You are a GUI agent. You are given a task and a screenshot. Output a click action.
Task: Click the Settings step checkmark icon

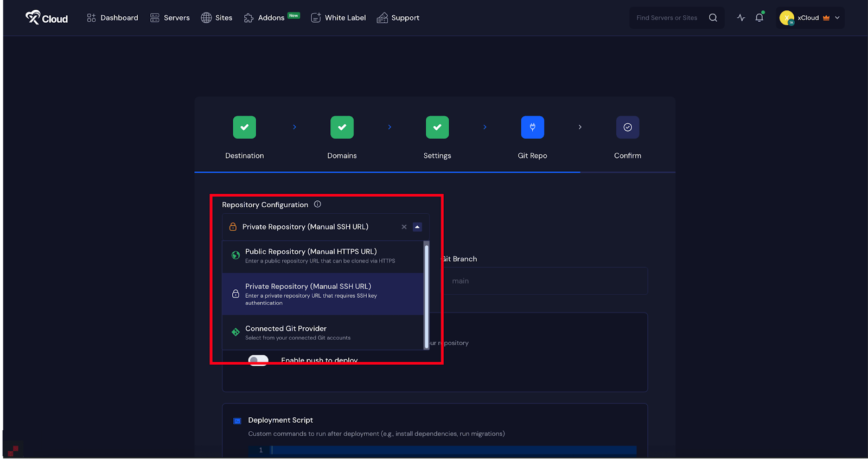pyautogui.click(x=437, y=127)
